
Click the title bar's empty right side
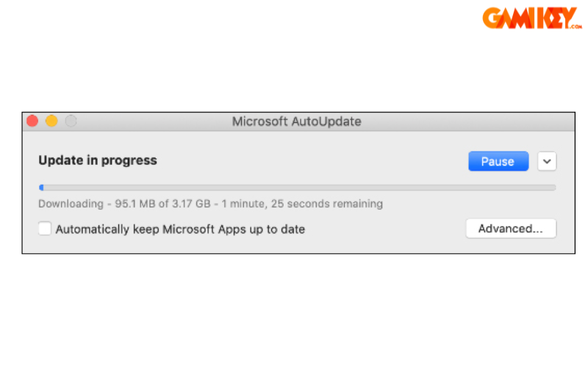tap(478, 121)
